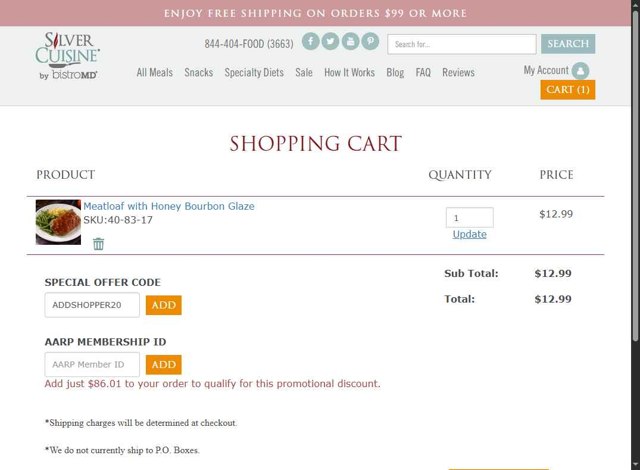Add the AARP Membership ID

(x=164, y=365)
